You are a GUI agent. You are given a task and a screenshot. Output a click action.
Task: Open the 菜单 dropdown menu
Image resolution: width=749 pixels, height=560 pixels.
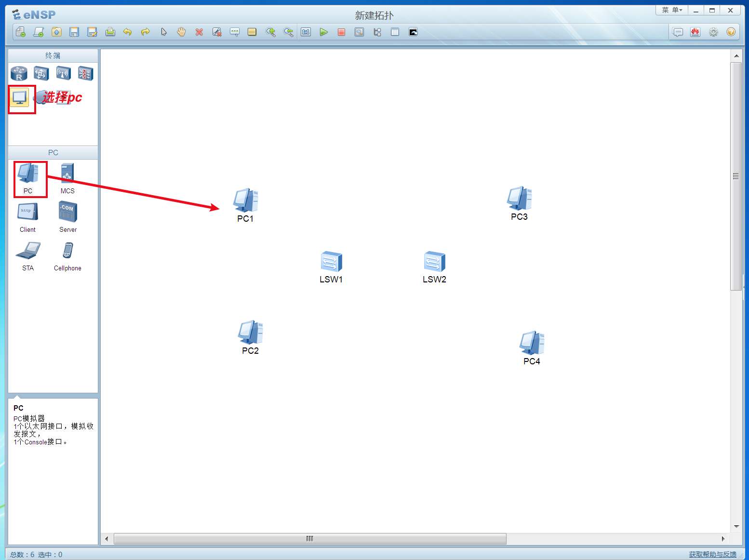click(671, 10)
